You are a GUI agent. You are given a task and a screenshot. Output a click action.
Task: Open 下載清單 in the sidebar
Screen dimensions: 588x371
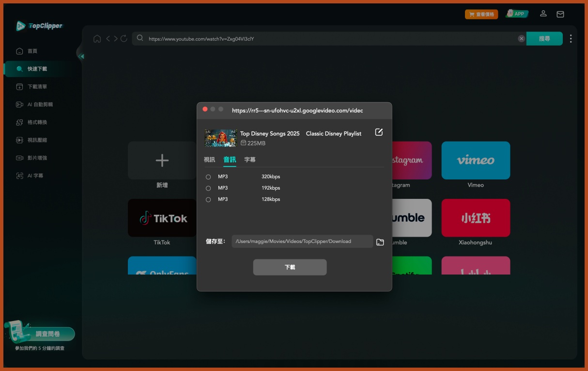point(37,87)
